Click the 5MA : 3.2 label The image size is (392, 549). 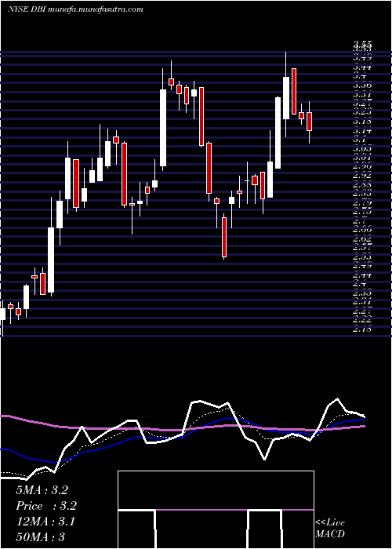[42, 490]
